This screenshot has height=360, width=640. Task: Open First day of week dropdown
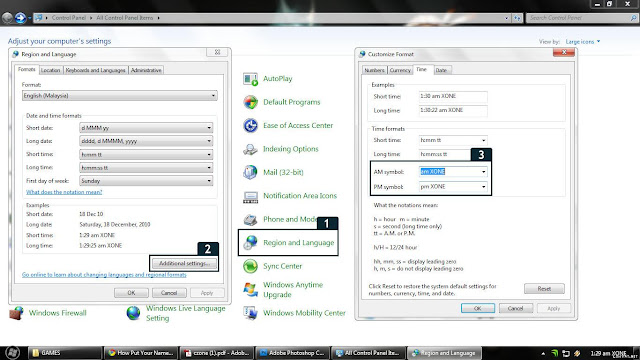coord(146,181)
